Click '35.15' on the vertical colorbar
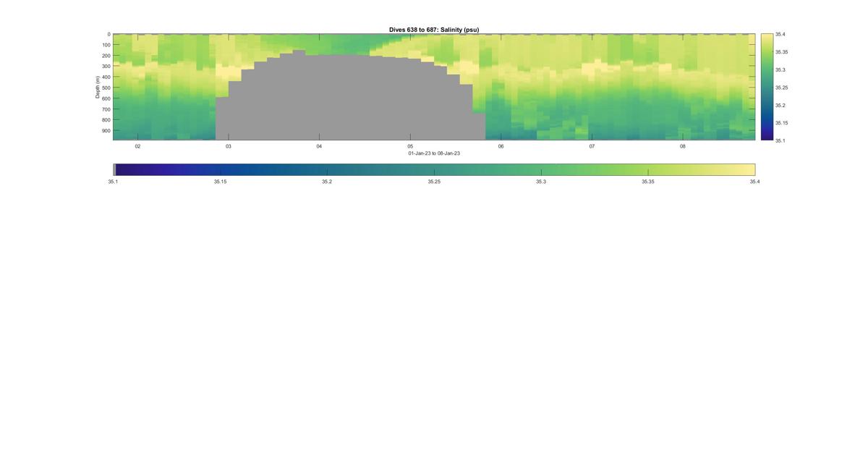This screenshot has height=450, width=868. click(x=782, y=123)
